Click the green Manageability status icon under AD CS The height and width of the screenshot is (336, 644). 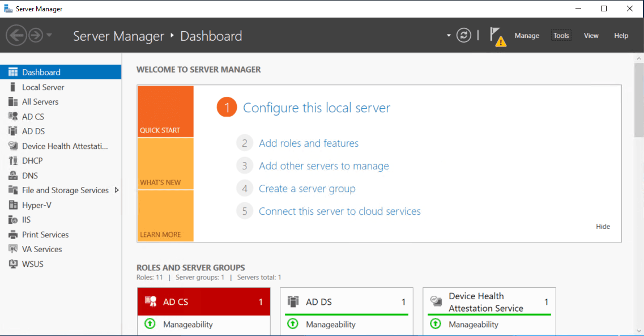coord(150,324)
